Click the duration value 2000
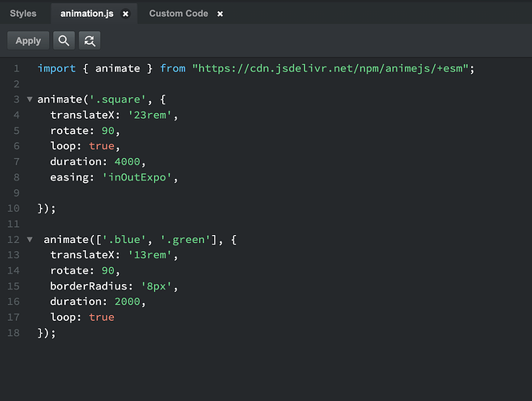Viewport: 532px width, 401px height. click(128, 302)
